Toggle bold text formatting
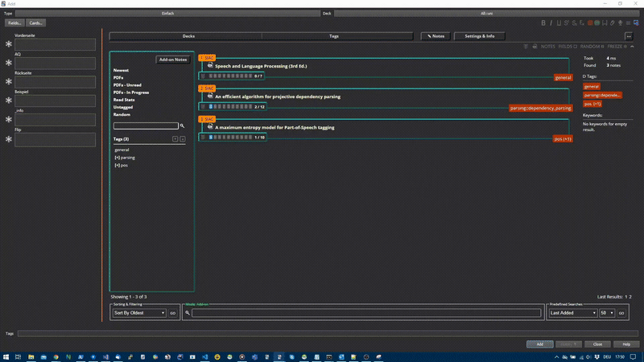The width and height of the screenshot is (644, 362). (x=543, y=23)
